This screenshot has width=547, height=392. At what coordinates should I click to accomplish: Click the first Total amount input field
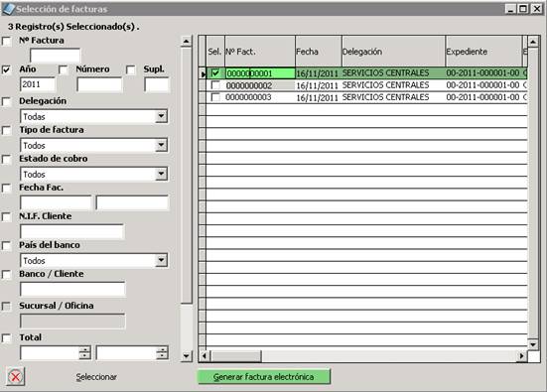coord(50,352)
